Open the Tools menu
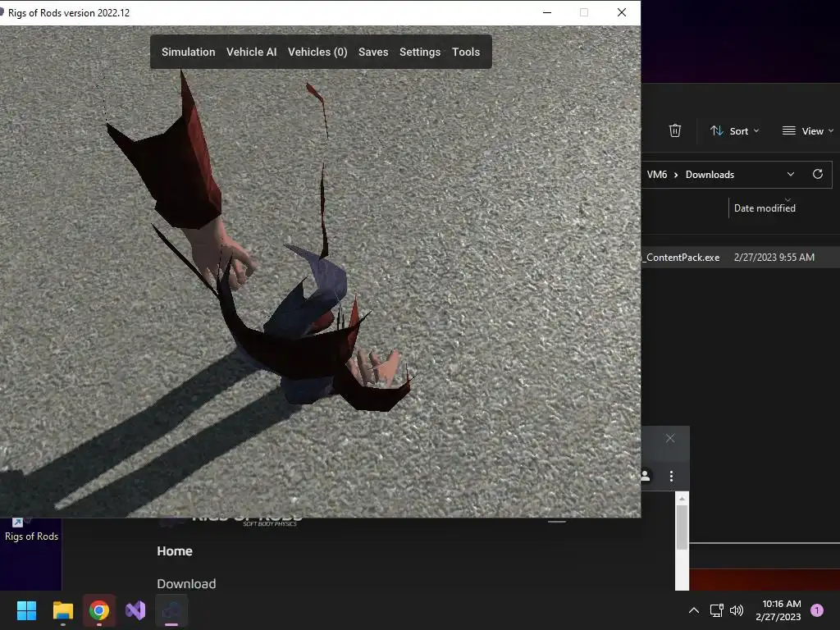This screenshot has height=630, width=840. pos(466,52)
